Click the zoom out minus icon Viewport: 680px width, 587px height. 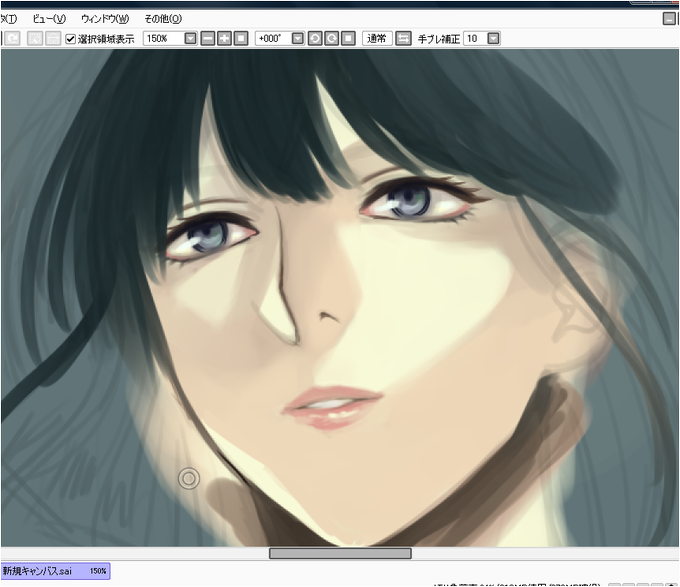[x=208, y=39]
